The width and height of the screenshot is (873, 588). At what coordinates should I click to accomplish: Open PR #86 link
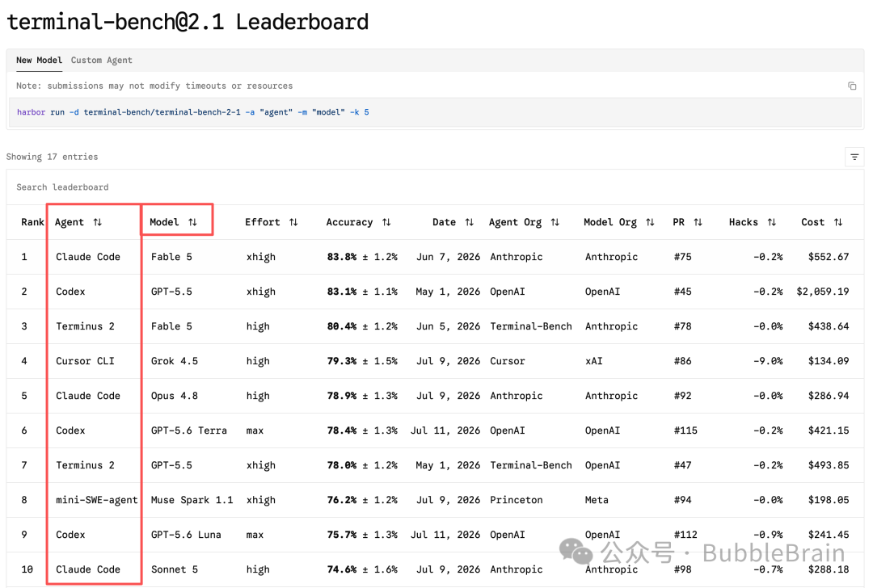(x=682, y=361)
